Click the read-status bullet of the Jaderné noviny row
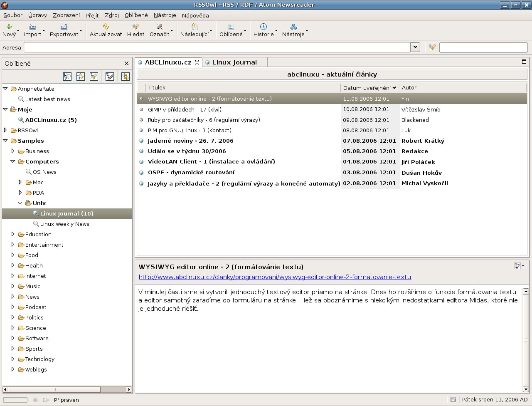The width and height of the screenshot is (532, 406). click(x=141, y=141)
